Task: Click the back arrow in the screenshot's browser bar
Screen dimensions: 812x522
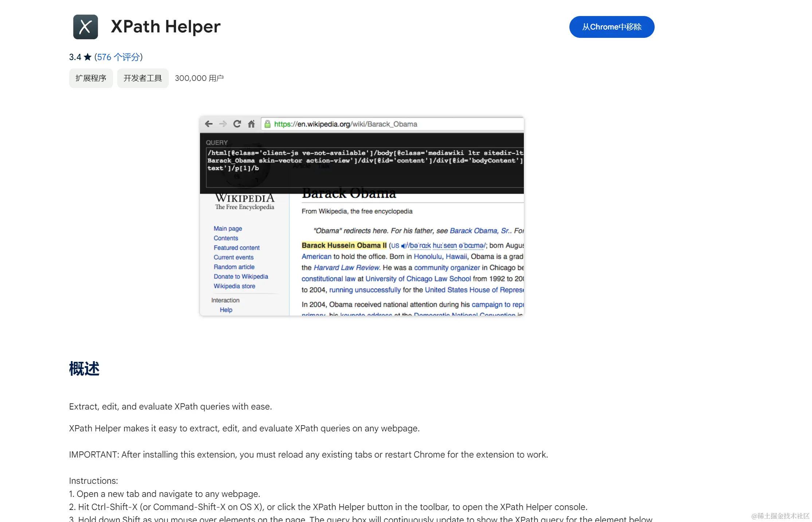Action: click(x=209, y=124)
